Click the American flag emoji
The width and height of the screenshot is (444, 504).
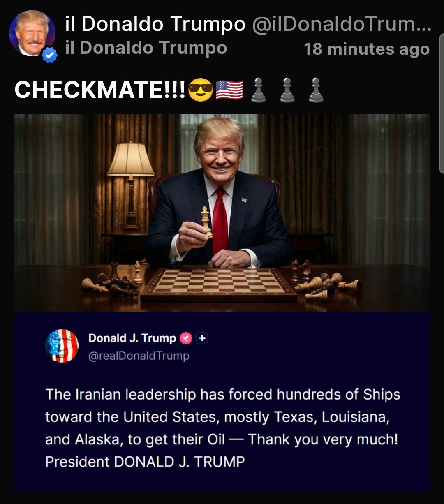tap(229, 90)
